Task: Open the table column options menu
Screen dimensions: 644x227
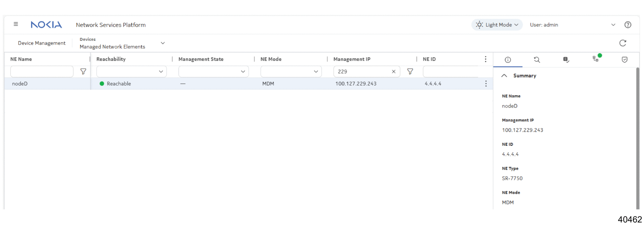Action: (485, 59)
